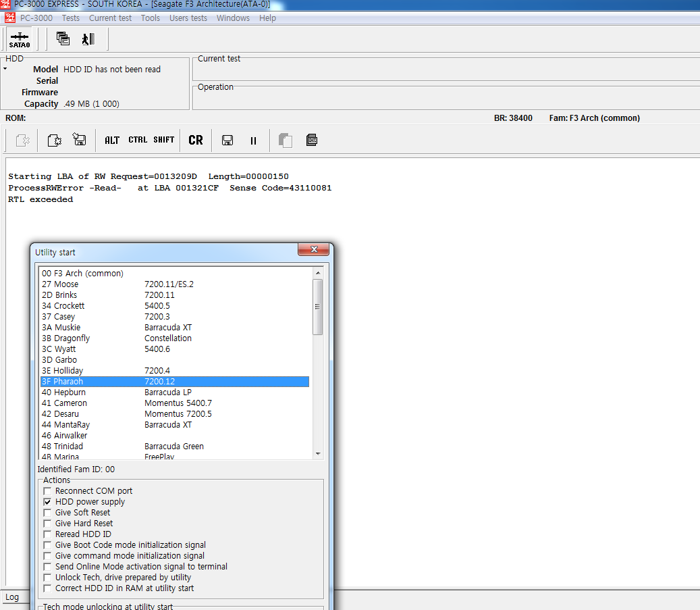Viewport: 700px width, 610px height.
Task: Open the PC-3000 menu
Action: click(36, 18)
